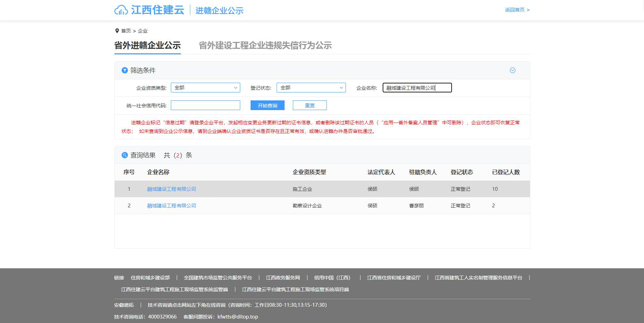
Task: Click the 筛选条件 heading text
Action: point(143,70)
